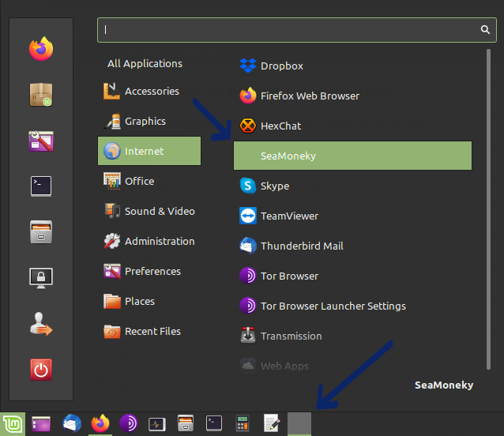Launch Firefox Web Browser from app list

click(352, 96)
